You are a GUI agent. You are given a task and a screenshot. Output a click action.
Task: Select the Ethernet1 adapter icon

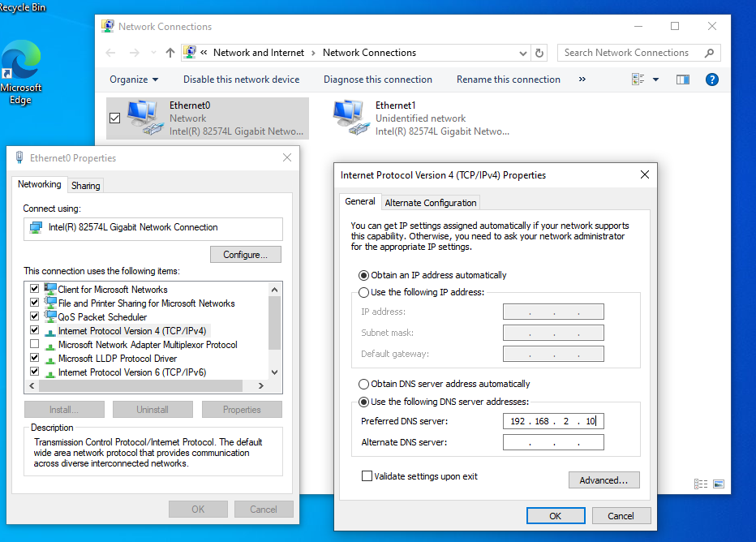click(x=350, y=118)
